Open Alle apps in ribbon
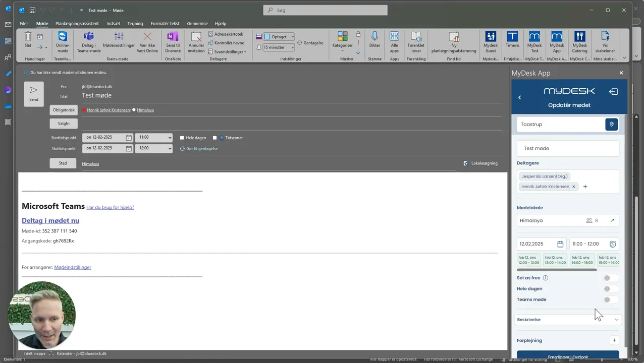Viewport: 644px width, 363px height. (x=394, y=42)
